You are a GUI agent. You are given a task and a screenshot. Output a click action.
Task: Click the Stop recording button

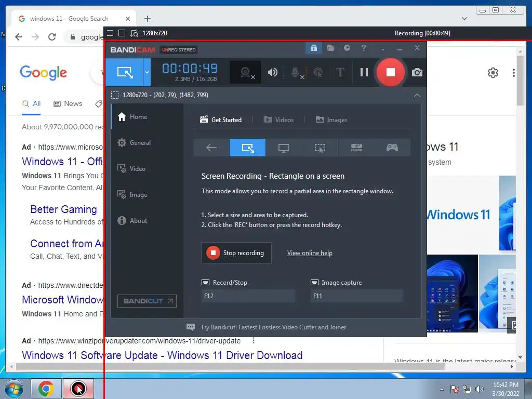[x=236, y=253]
